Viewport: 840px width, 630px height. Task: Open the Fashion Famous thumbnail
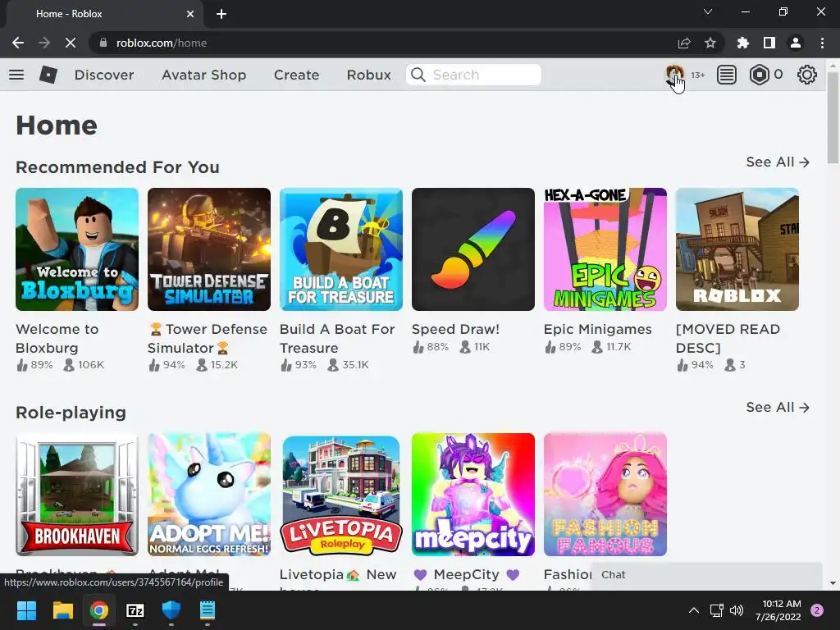[x=605, y=495]
